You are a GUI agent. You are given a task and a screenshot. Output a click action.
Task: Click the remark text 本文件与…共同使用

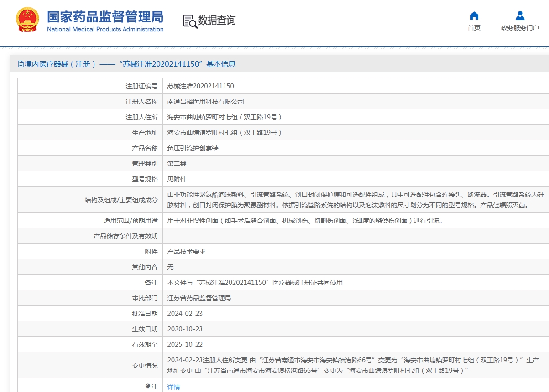(255, 283)
